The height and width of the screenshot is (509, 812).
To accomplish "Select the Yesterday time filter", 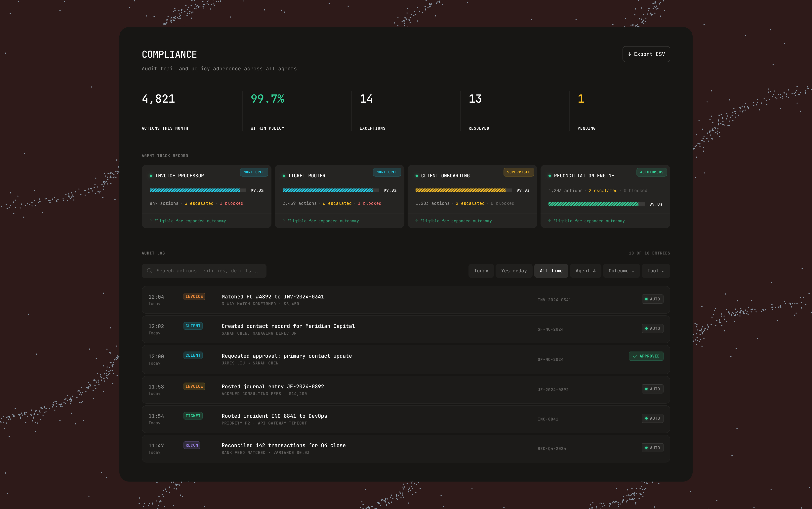I will click(x=513, y=271).
